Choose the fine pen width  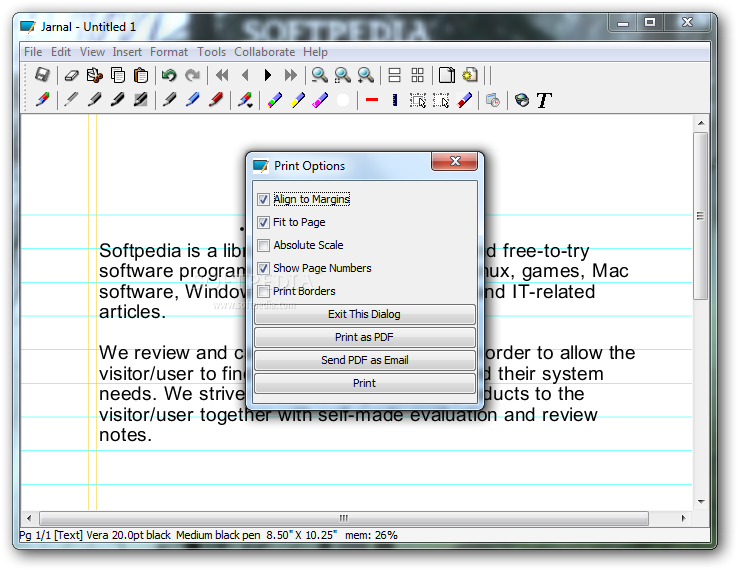71,100
